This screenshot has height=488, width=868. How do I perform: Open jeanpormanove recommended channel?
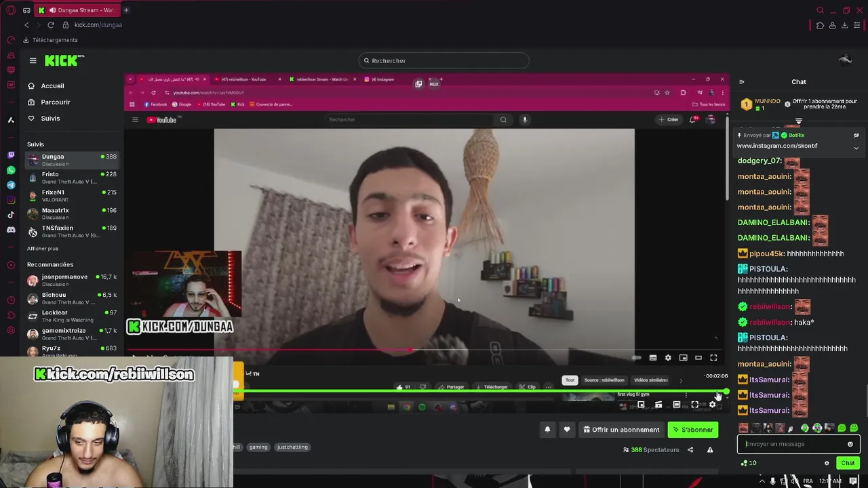tap(73, 280)
